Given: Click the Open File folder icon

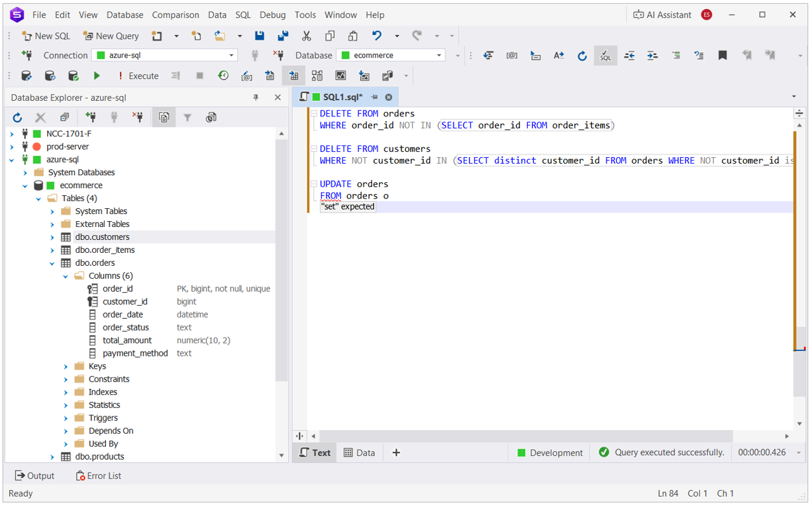Looking at the screenshot, I should (220, 36).
